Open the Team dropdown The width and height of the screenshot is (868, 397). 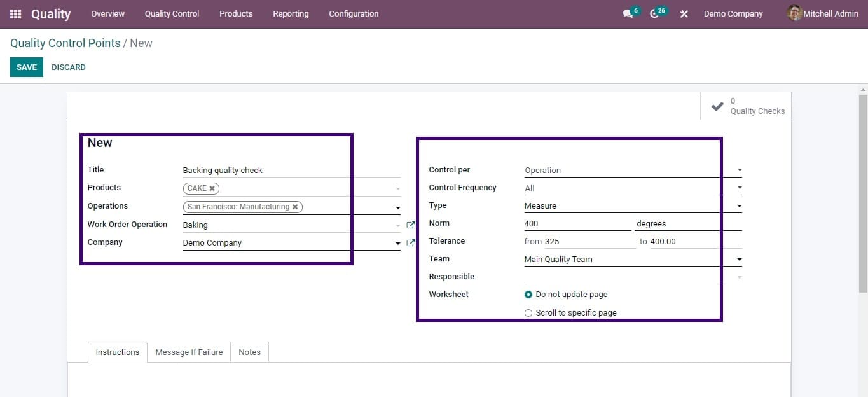click(633, 259)
